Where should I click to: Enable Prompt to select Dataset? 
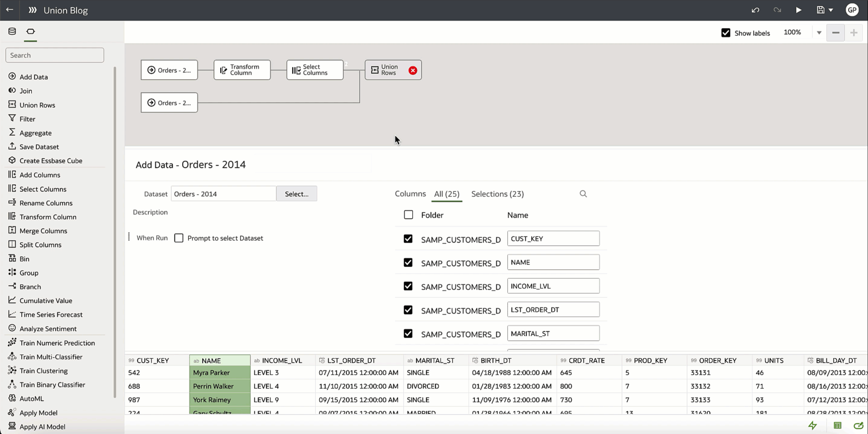coord(179,238)
